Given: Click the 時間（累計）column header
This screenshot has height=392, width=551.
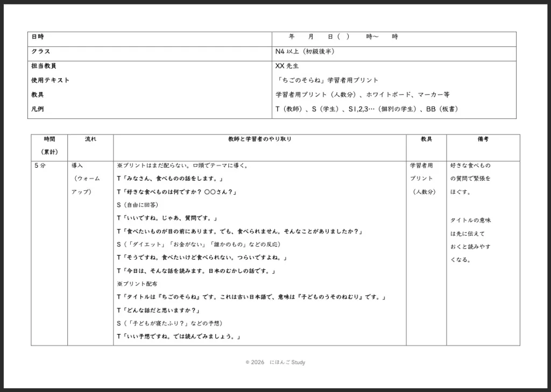Looking at the screenshot, I should click(49, 145).
